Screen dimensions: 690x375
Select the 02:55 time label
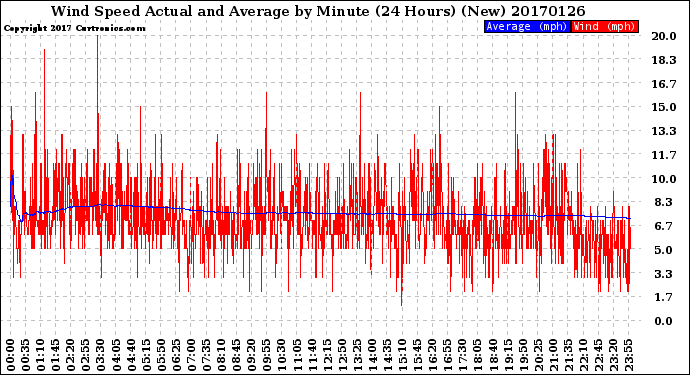pos(86,355)
